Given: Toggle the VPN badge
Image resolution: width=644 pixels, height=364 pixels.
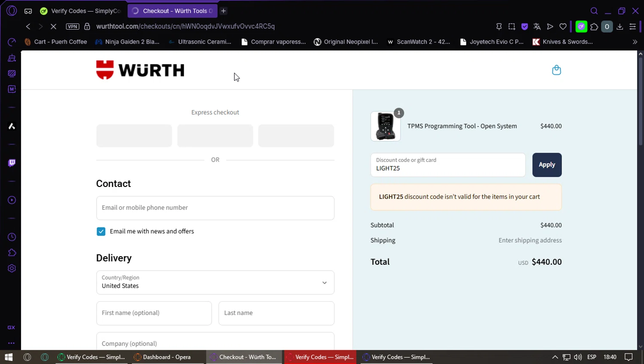Looking at the screenshot, I should 73,27.
